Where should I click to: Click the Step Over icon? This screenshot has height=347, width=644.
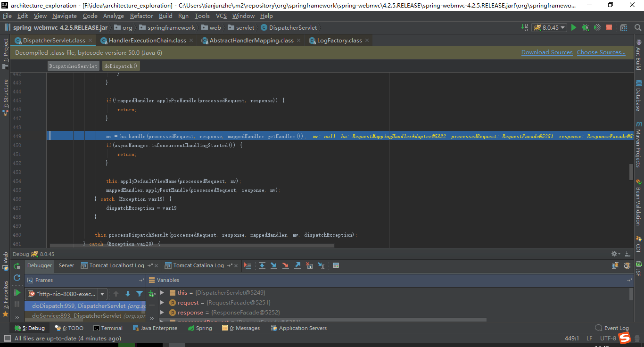262,265
